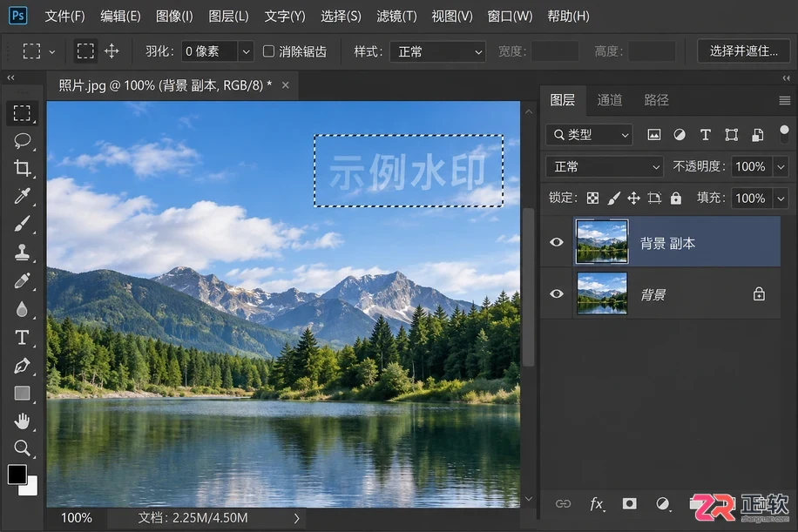Toggle the layer filter on/off switch
This screenshot has height=532, width=798.
coord(784,134)
